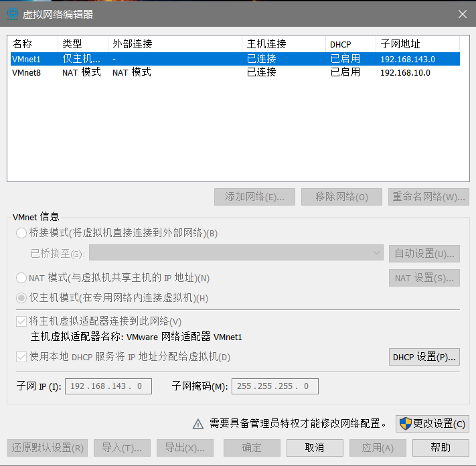Click VMnet8 已启用 DHCP cell

point(345,72)
